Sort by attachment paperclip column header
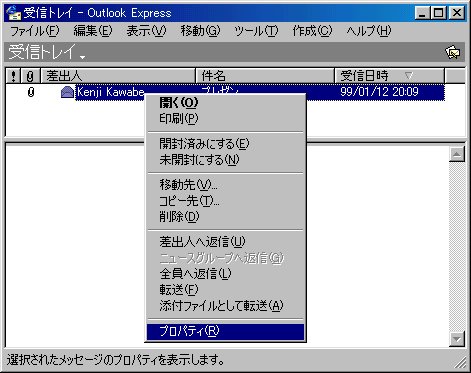 30,76
